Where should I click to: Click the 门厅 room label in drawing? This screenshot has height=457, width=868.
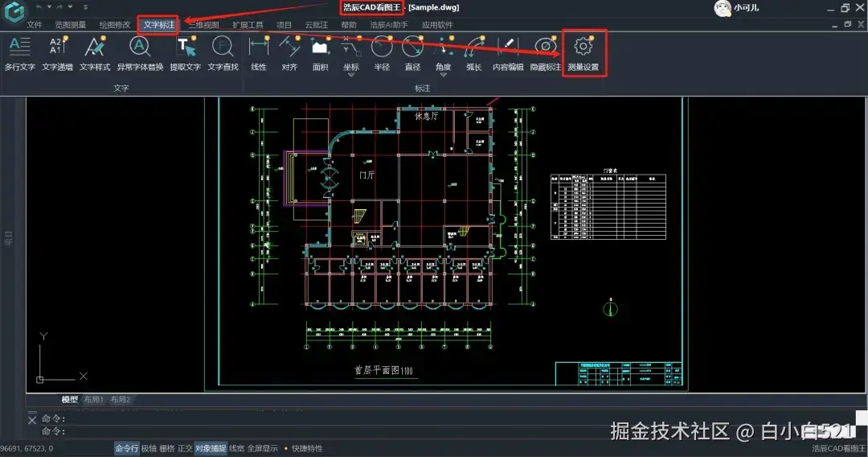point(367,175)
